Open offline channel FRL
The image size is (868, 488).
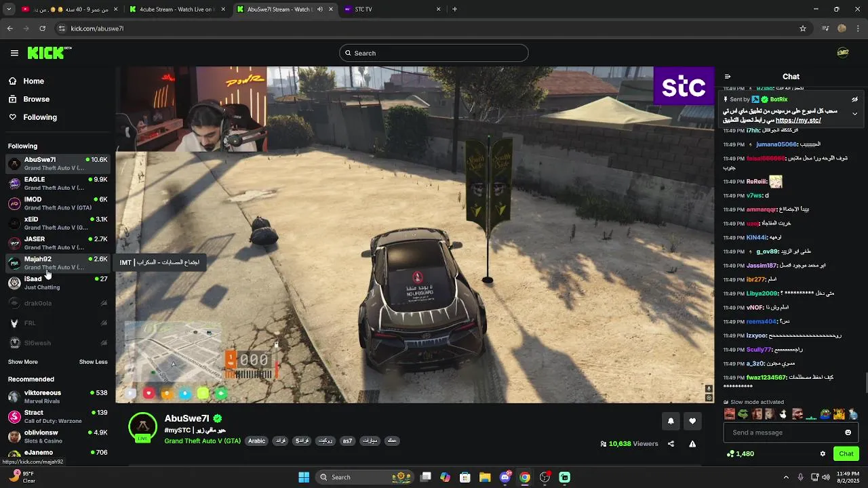[58, 323]
